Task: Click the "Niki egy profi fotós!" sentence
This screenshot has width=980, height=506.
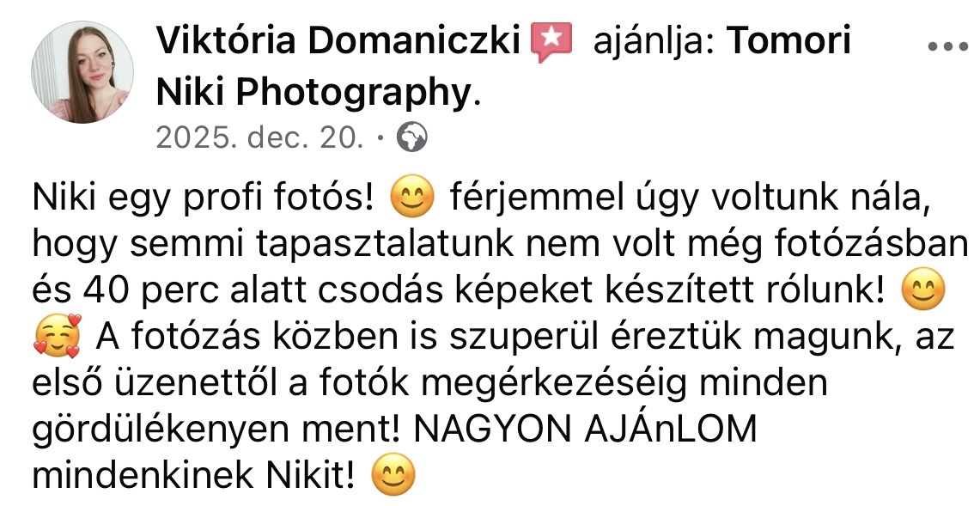Action: [x=203, y=198]
